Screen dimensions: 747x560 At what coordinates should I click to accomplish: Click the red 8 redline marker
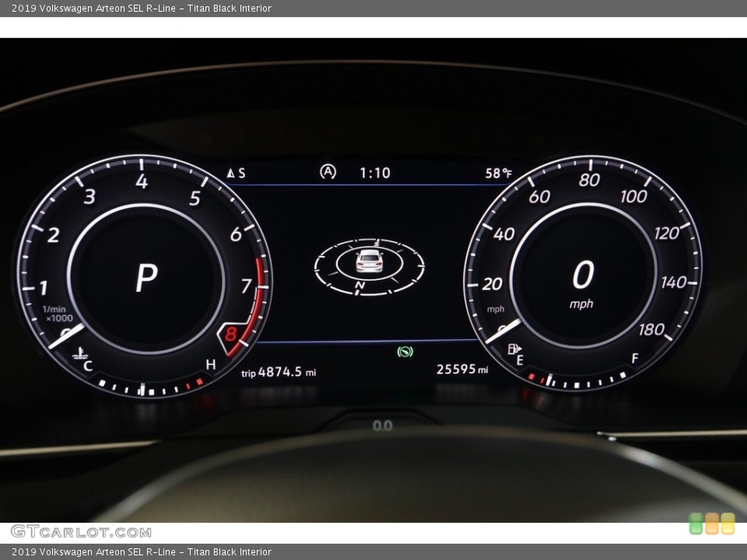tap(231, 334)
